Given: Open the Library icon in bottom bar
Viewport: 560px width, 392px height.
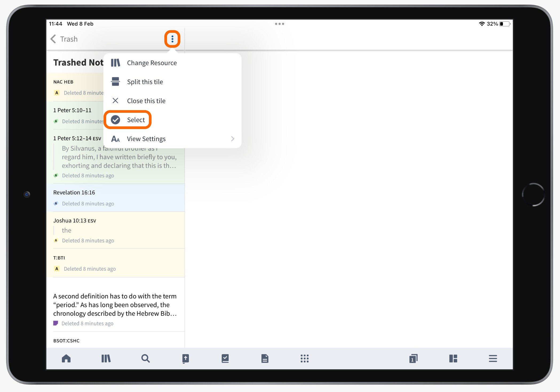Looking at the screenshot, I should [x=106, y=358].
